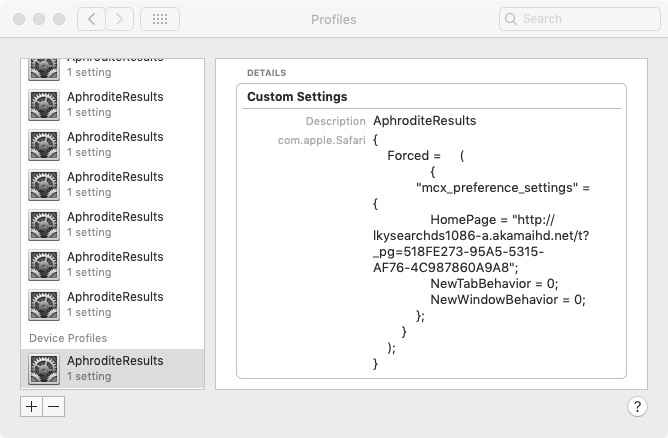Click the com.apple.Safari label

pyautogui.click(x=322, y=140)
